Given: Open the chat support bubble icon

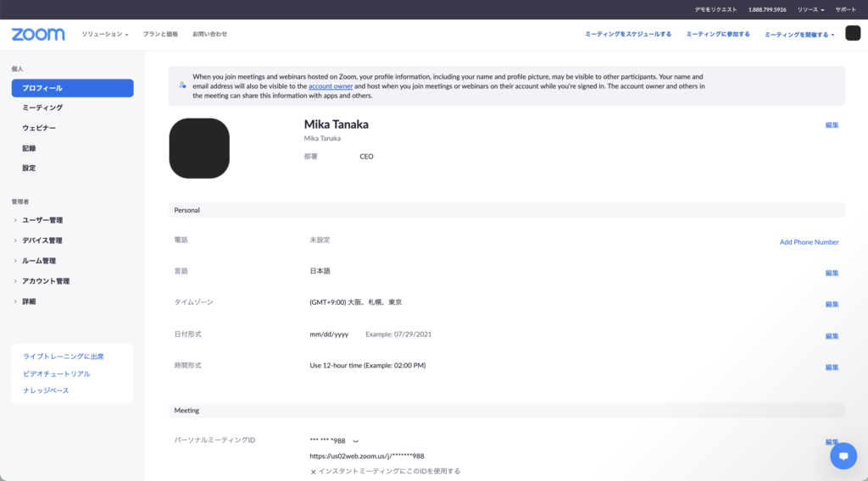Looking at the screenshot, I should point(843,456).
